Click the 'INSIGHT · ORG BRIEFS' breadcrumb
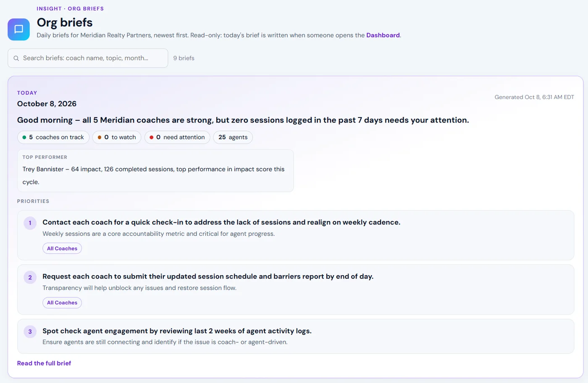Viewport: 588px width, 383px height. (x=70, y=8)
